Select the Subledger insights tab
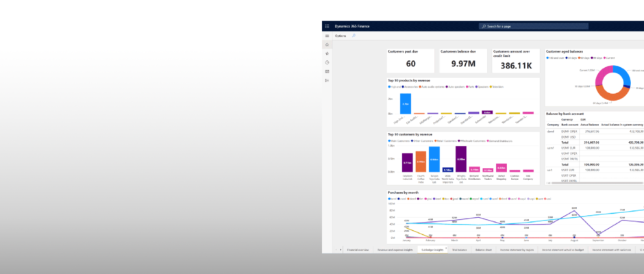Viewport: 644px width, 274px height. point(432,250)
